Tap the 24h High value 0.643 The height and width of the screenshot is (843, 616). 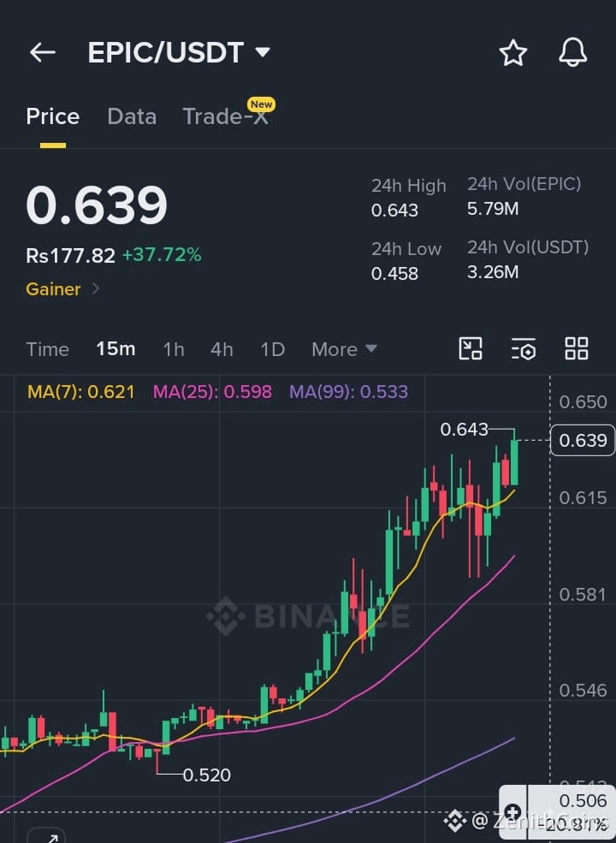pyautogui.click(x=394, y=211)
